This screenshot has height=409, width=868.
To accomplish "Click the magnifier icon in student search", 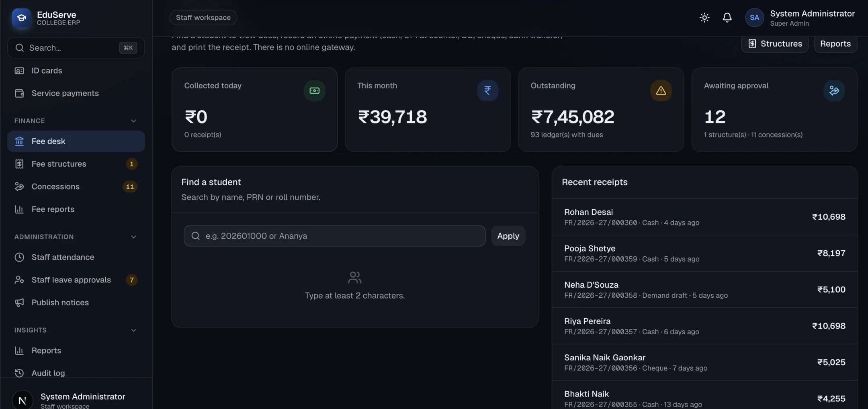I will coord(196,236).
